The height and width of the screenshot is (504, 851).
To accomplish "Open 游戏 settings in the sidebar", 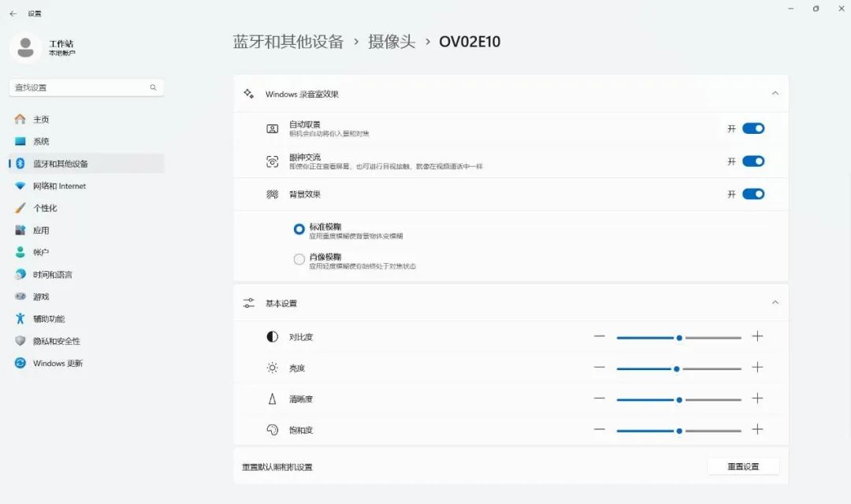I will point(87,296).
